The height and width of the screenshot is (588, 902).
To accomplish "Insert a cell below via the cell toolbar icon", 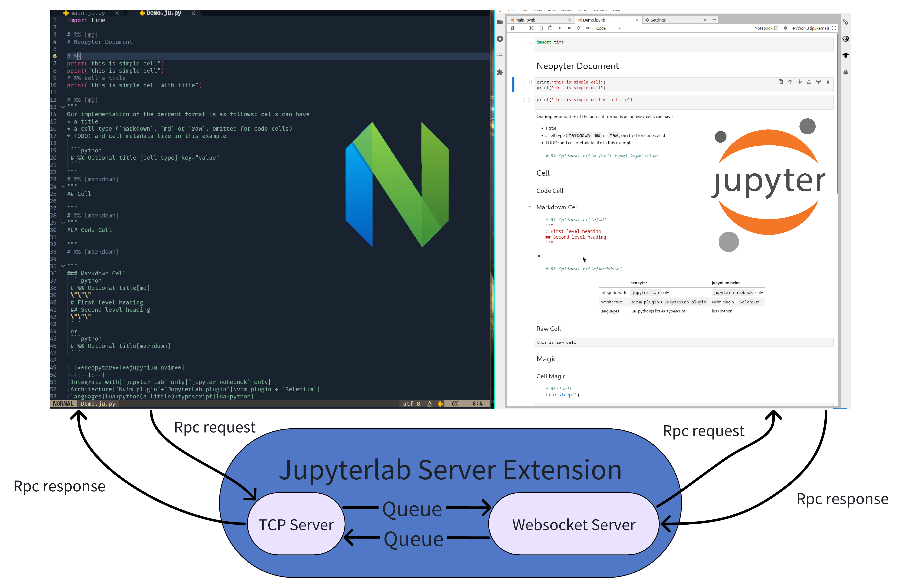I will click(x=819, y=81).
